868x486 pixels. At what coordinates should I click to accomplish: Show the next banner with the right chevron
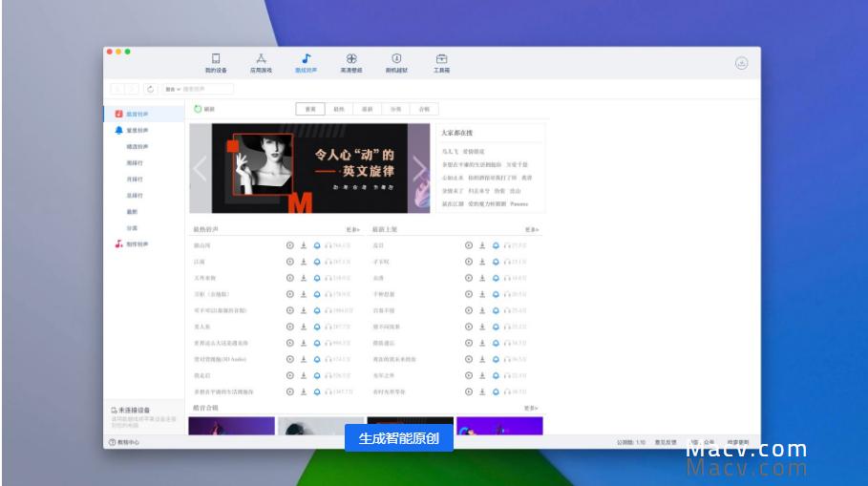coord(419,168)
